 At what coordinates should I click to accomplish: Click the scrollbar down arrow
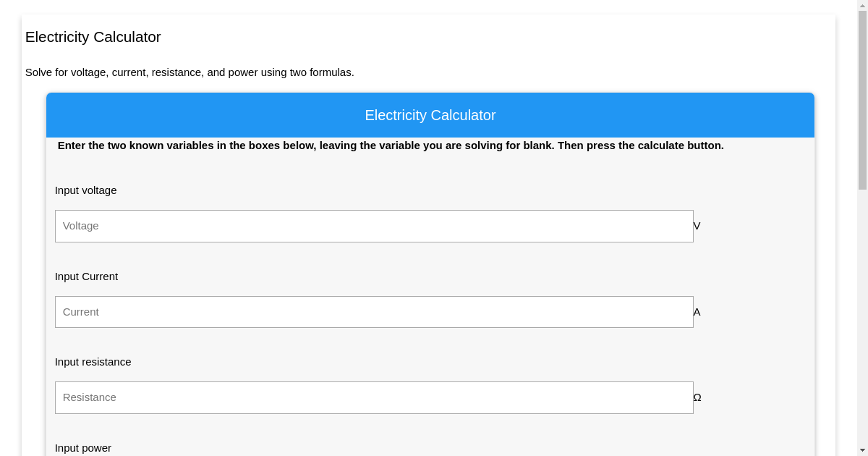pyautogui.click(x=862, y=450)
